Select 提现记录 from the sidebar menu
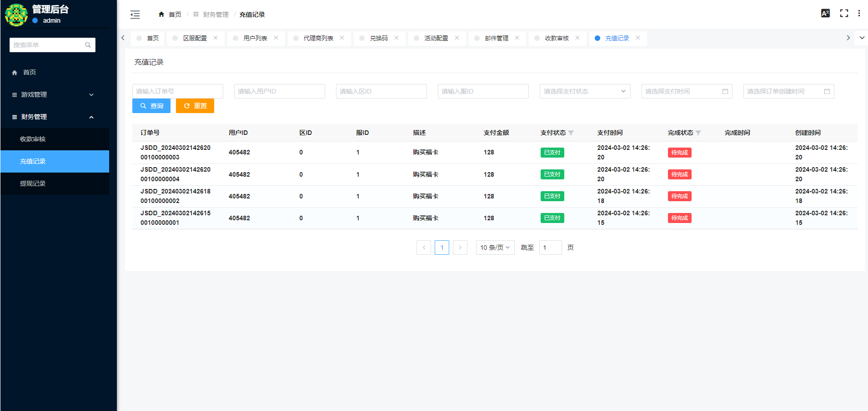The width and height of the screenshot is (868, 411). coord(33,183)
